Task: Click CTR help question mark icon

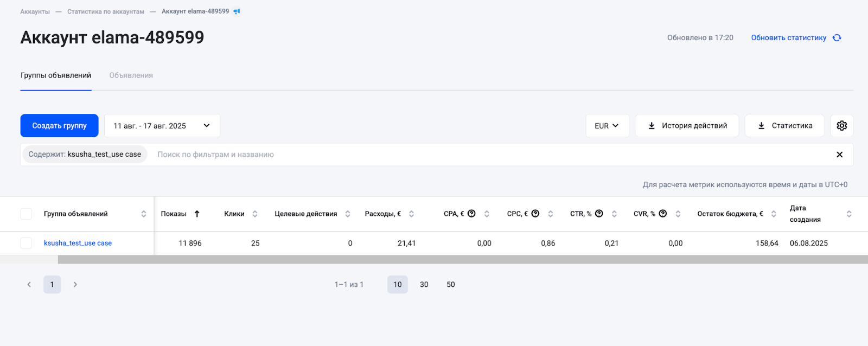Action: click(599, 214)
